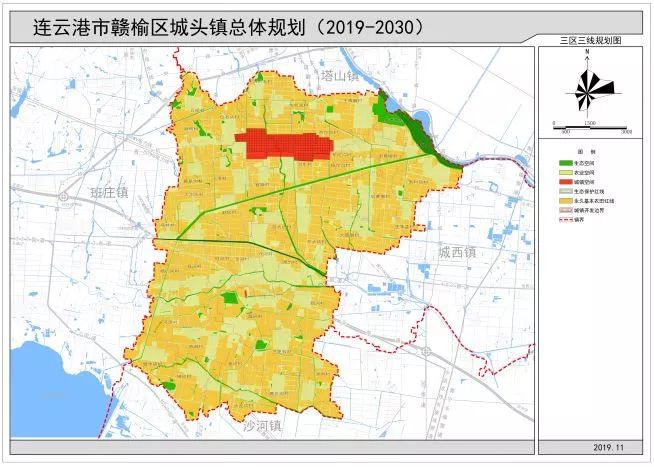Click the 三区三线规划图 panel heading

coord(591,42)
